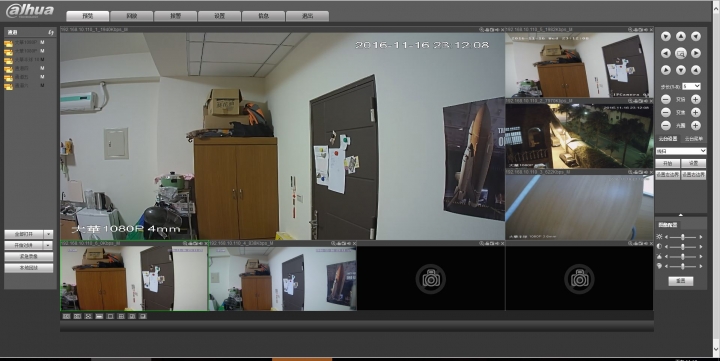Pan camera left with PTZ arrow

665,53
